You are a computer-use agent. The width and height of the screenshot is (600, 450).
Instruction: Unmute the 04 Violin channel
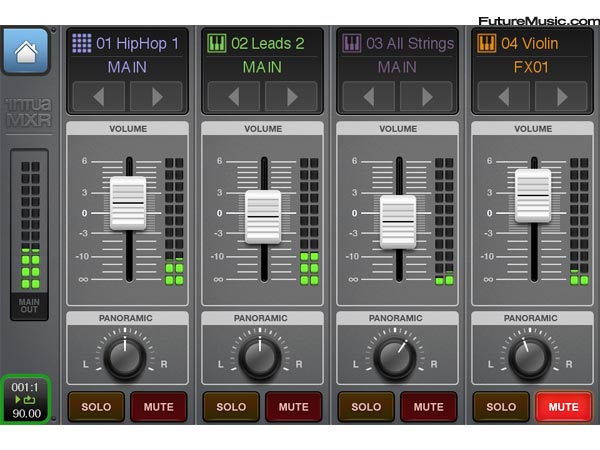tap(564, 406)
